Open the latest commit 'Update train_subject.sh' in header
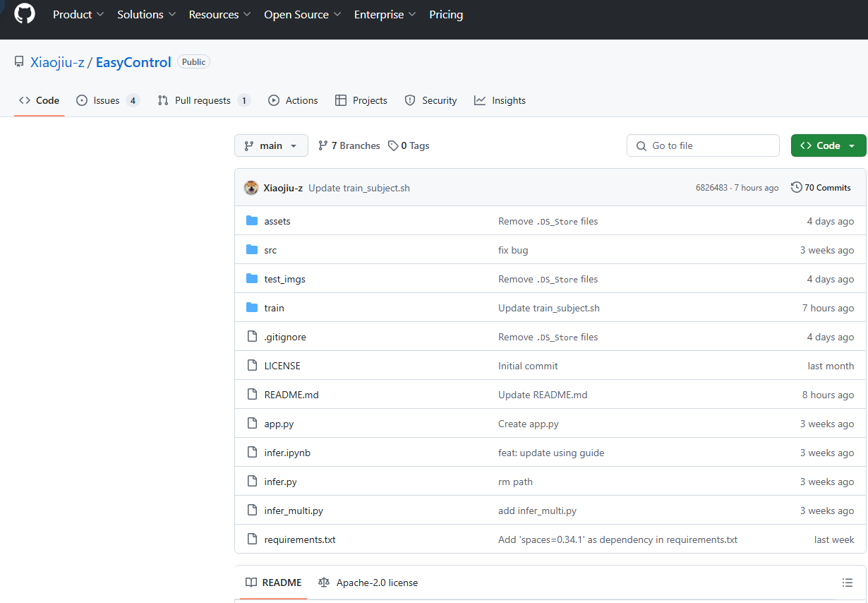The height and width of the screenshot is (603, 868). 359,188
